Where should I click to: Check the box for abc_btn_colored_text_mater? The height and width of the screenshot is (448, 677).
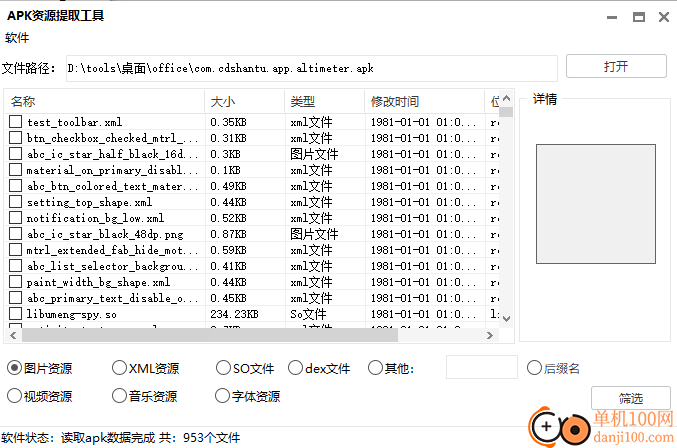pyautogui.click(x=16, y=186)
